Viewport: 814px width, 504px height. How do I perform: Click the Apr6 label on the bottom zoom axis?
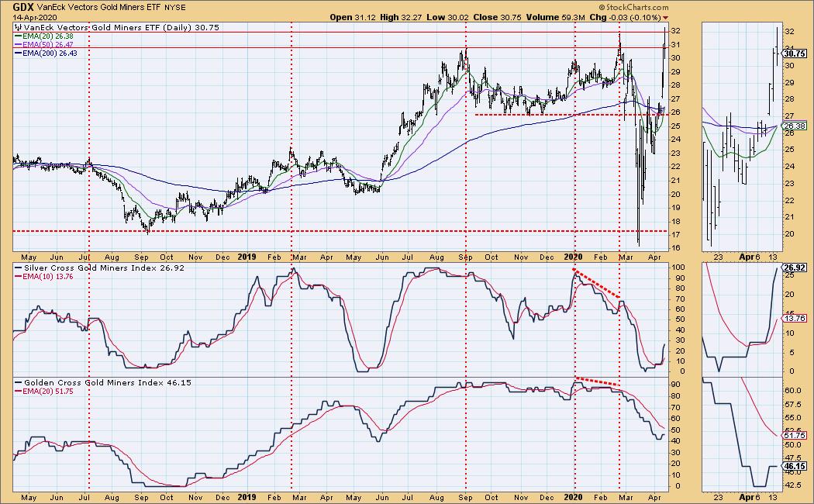750,497
